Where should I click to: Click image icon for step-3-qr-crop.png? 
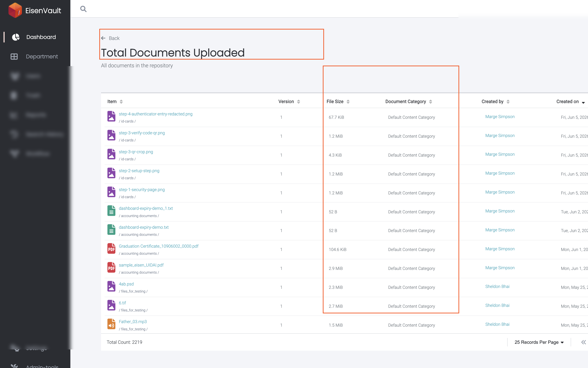[x=111, y=154]
